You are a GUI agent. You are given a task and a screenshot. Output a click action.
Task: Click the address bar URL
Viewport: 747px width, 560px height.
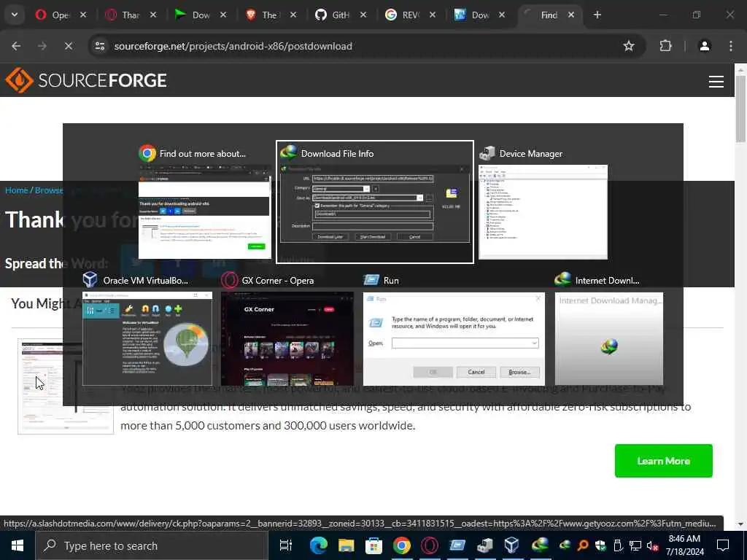coord(233,46)
